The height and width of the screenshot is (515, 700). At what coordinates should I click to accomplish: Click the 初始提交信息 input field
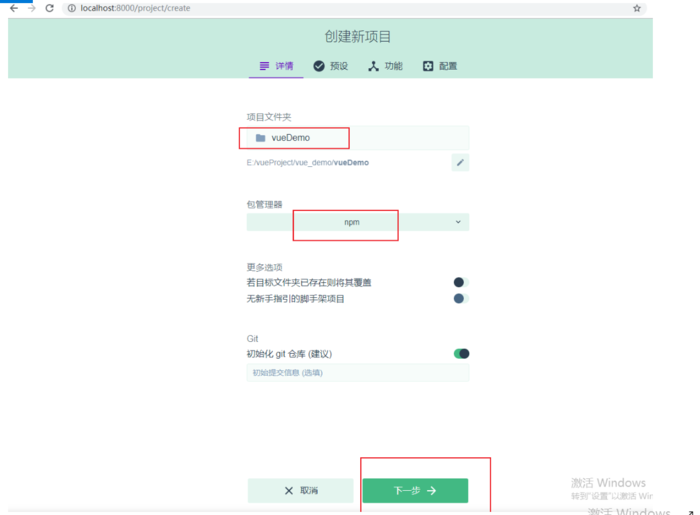point(357,373)
